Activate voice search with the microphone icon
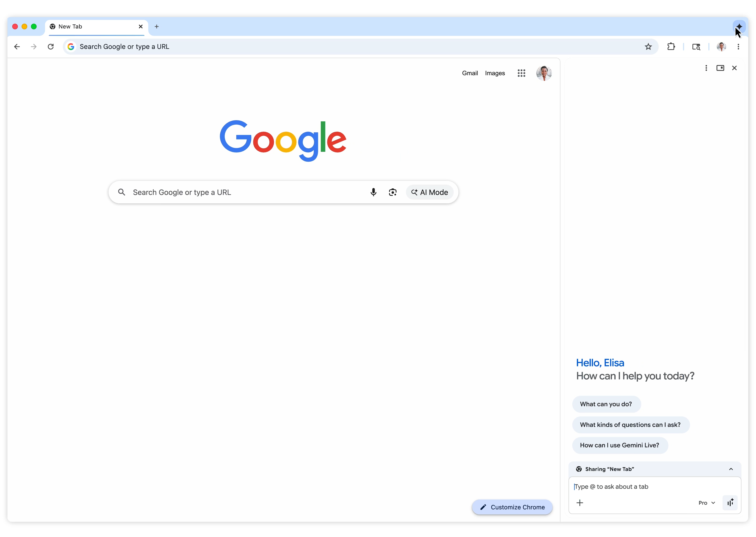 pos(373,192)
